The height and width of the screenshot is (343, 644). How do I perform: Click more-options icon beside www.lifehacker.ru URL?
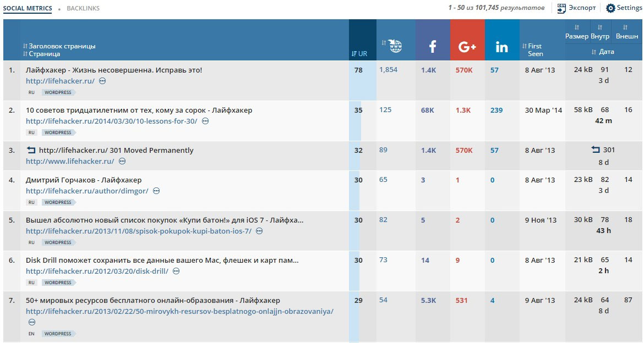(x=122, y=161)
